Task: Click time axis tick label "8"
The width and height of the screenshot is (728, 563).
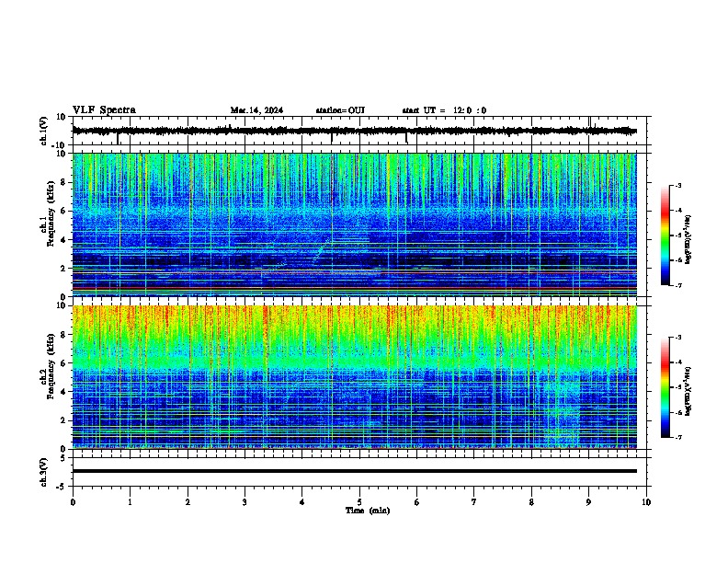Action: pos(531,502)
